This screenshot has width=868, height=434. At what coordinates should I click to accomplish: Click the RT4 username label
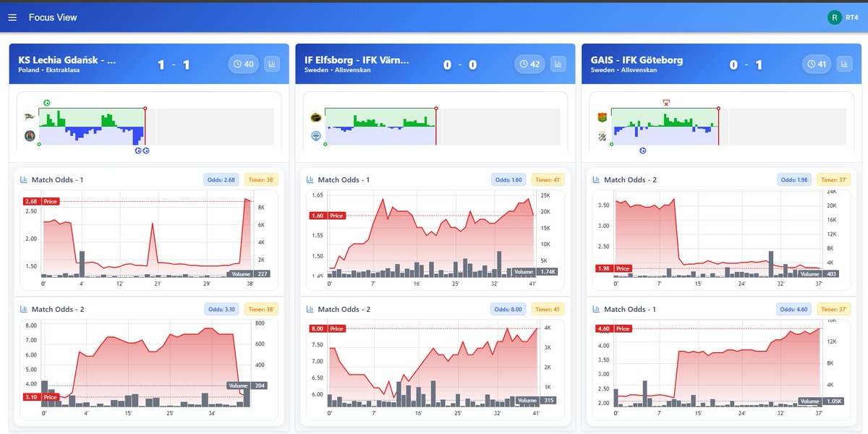point(852,17)
